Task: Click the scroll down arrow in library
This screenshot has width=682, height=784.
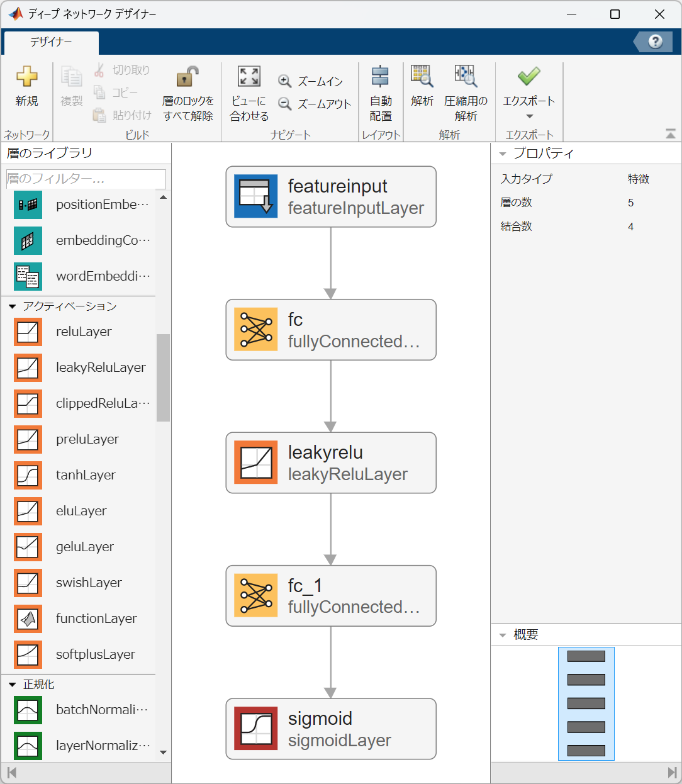Action: click(x=163, y=753)
